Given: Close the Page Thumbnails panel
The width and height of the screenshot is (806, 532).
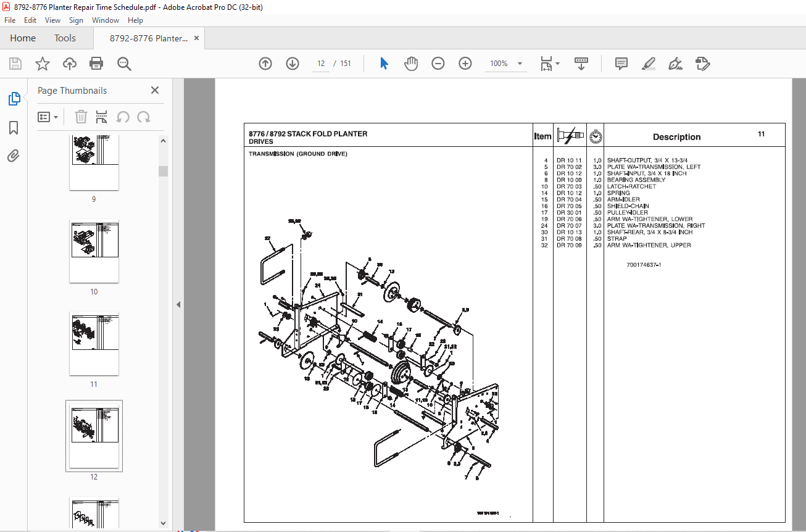Looking at the screenshot, I should 155,90.
